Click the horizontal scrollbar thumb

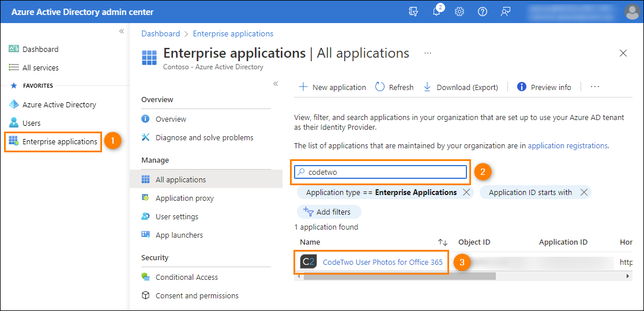[x=400, y=276]
